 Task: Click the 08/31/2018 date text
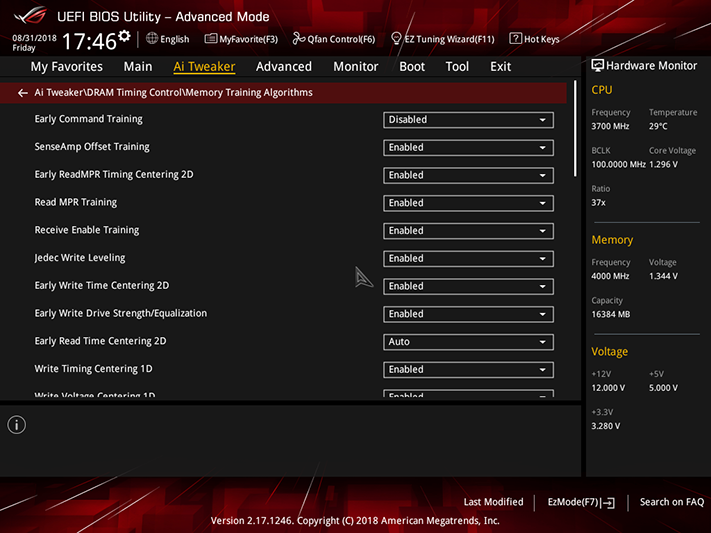coord(34,38)
